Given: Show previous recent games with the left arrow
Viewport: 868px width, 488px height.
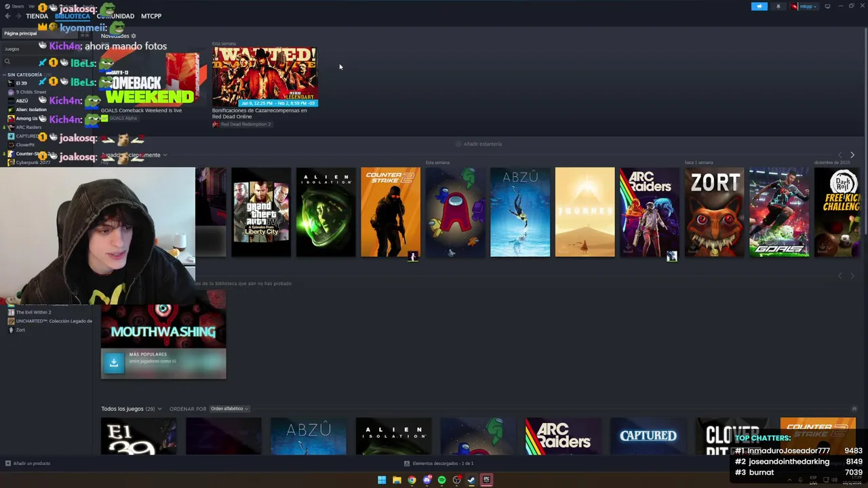Looking at the screenshot, I should (x=840, y=155).
